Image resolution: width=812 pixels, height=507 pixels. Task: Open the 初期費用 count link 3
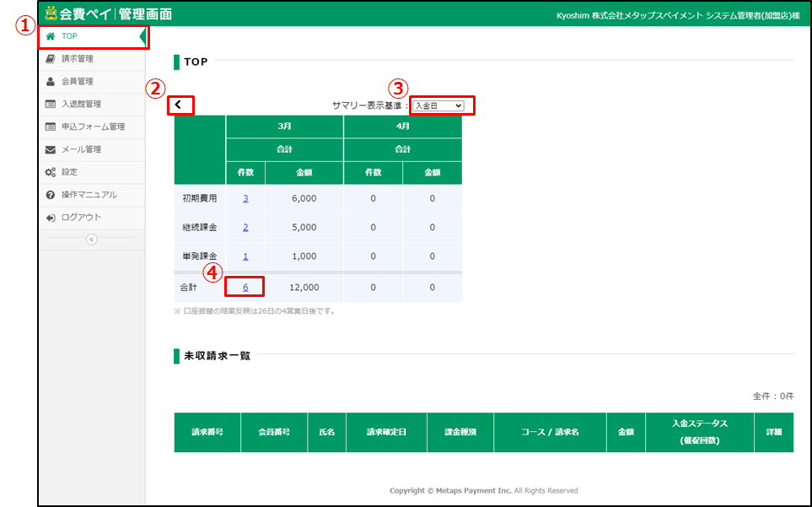[245, 199]
